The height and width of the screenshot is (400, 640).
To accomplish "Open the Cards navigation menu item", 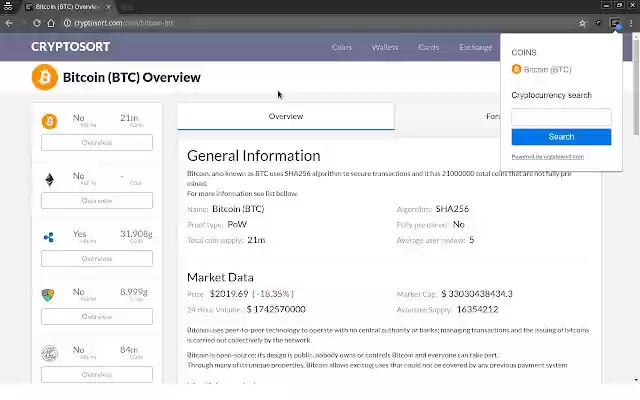I will pyautogui.click(x=428, y=47).
